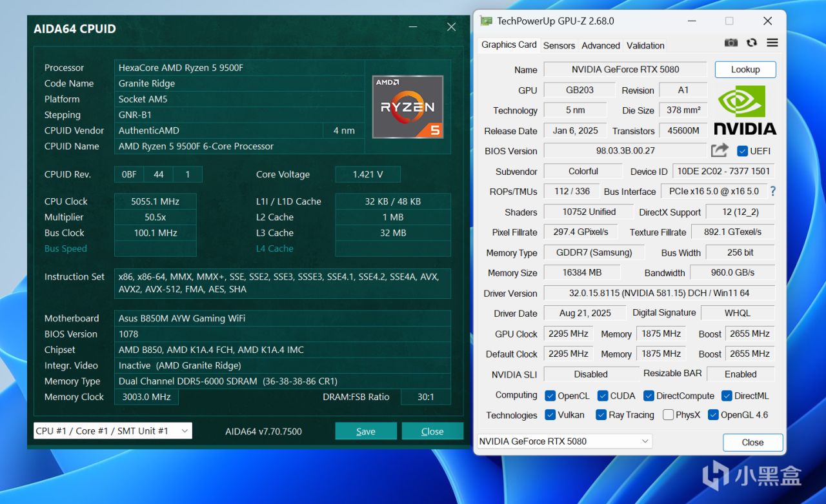This screenshot has width=826, height=504.
Task: Click the L3 Cache value 32 MB
Action: click(x=392, y=233)
